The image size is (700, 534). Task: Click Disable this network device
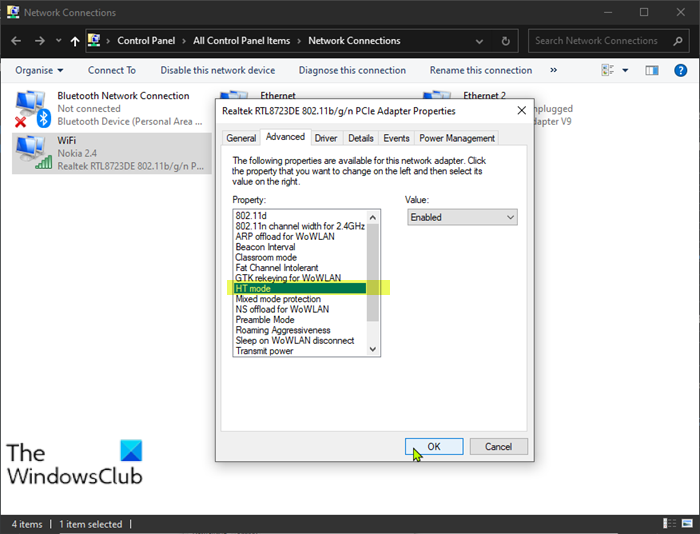click(218, 71)
